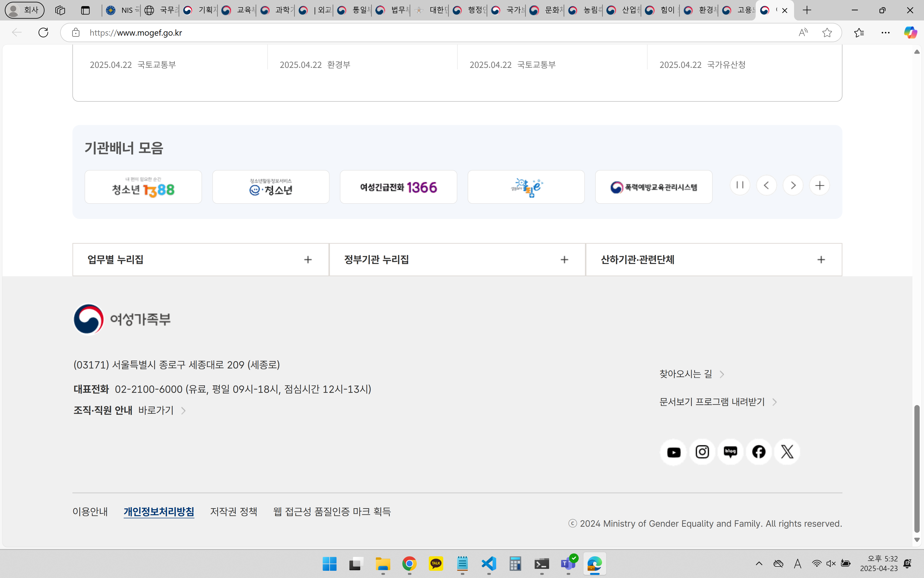The height and width of the screenshot is (578, 924).
Task: Refresh the page with reload icon
Action: click(43, 33)
